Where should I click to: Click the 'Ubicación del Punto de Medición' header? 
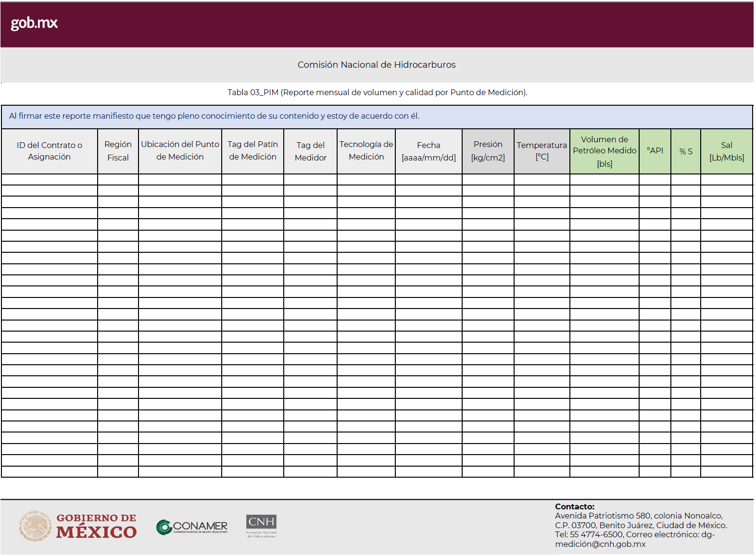click(180, 151)
